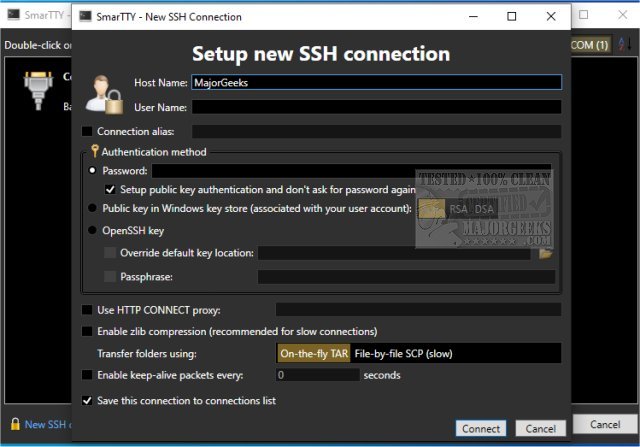Viewport: 640px width, 447px height.
Task: Select the Password authentication radio button
Action: [x=93, y=171]
